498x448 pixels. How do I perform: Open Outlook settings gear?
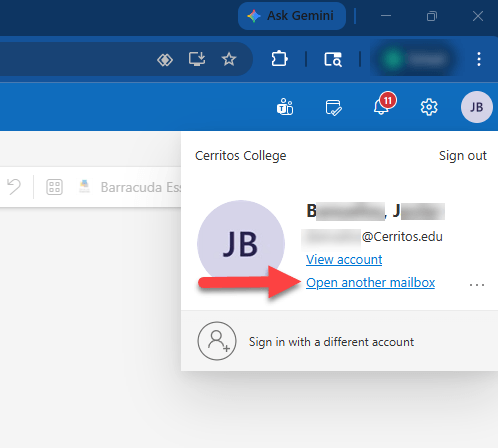(429, 107)
